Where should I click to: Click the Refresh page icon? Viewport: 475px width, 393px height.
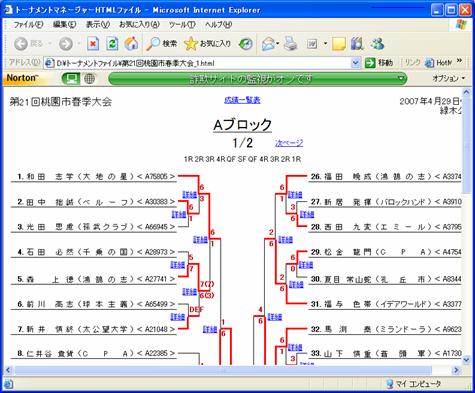[112, 44]
